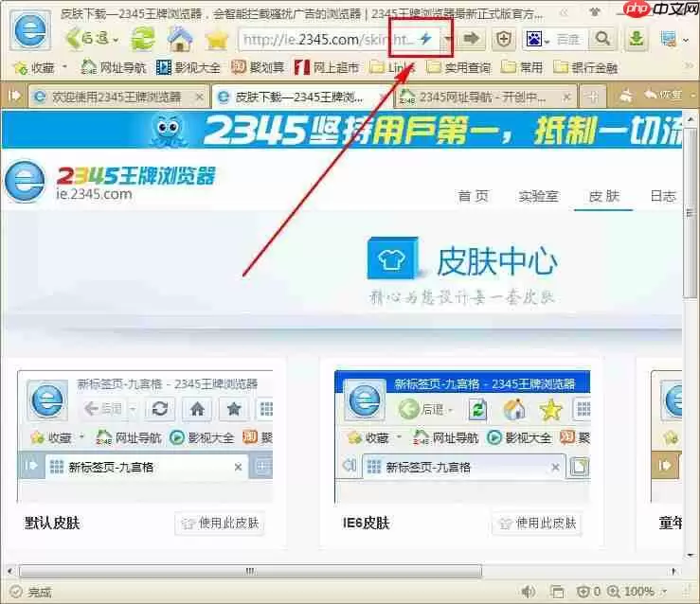Open the 聚划算 bookmark
Screen dimensions: 700x604
[258, 67]
